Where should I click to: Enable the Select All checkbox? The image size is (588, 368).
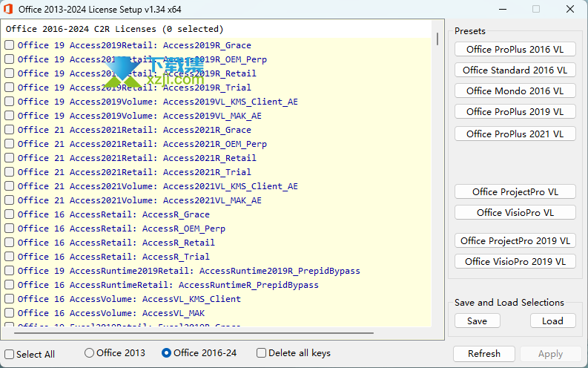10,354
